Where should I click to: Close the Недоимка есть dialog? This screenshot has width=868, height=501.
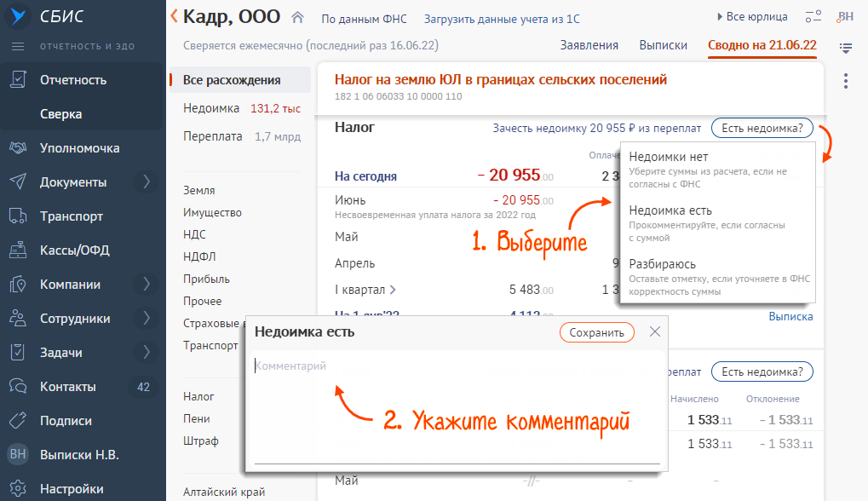click(654, 332)
